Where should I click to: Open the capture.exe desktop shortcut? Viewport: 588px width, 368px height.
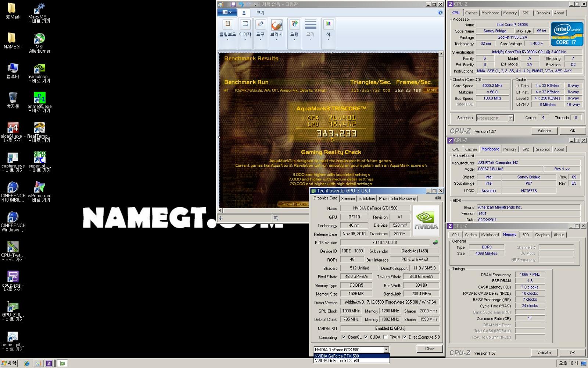tap(12, 162)
